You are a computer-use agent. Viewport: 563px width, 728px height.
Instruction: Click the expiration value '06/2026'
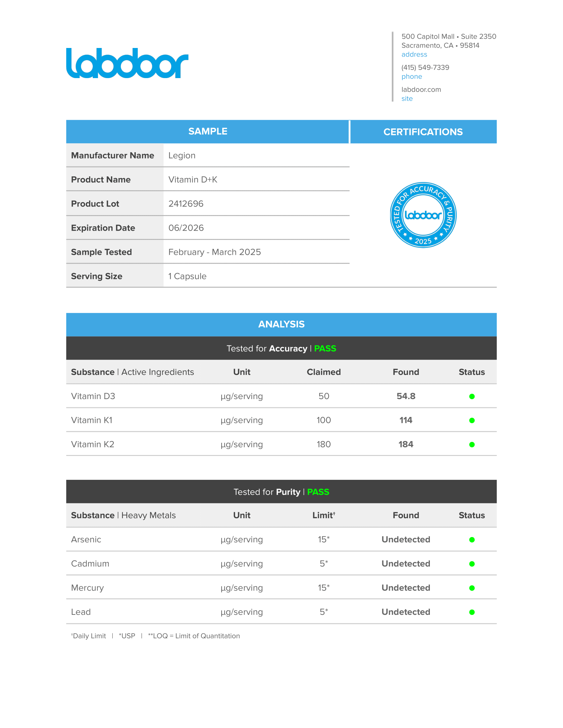[186, 228]
